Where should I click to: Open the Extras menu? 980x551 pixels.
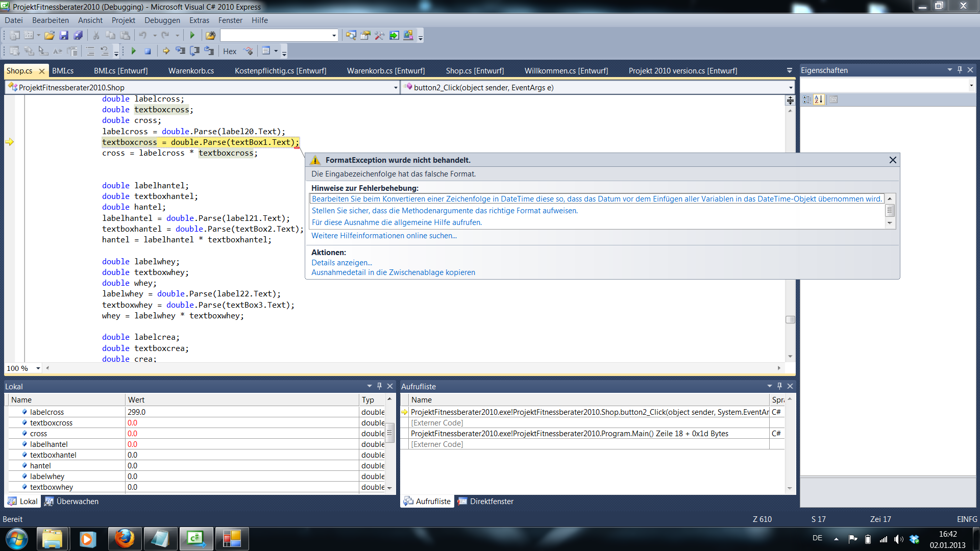199,20
